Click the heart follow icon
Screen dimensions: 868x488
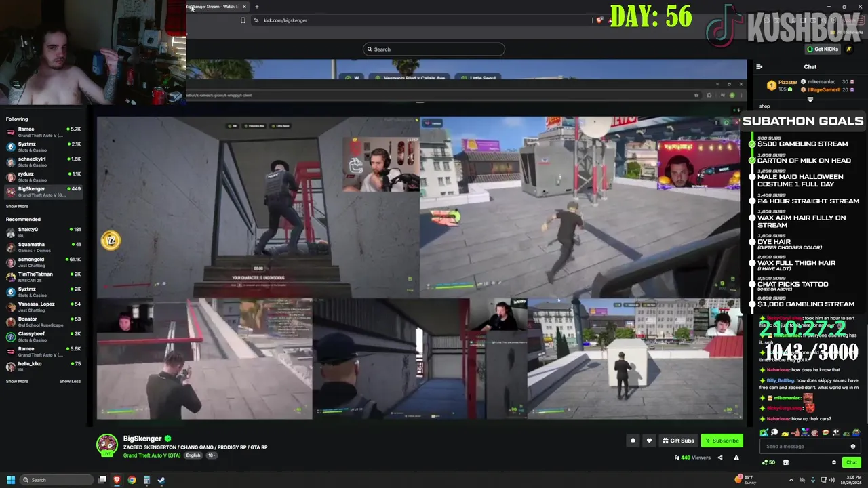click(649, 441)
